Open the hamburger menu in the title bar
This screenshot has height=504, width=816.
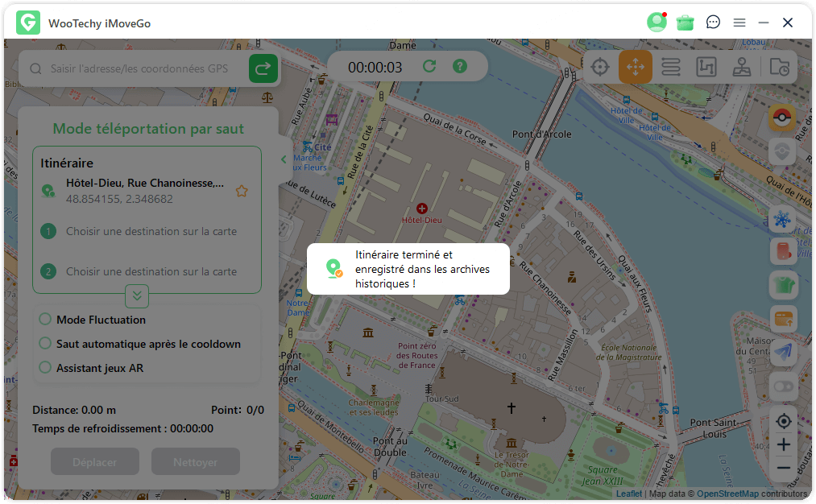(739, 23)
